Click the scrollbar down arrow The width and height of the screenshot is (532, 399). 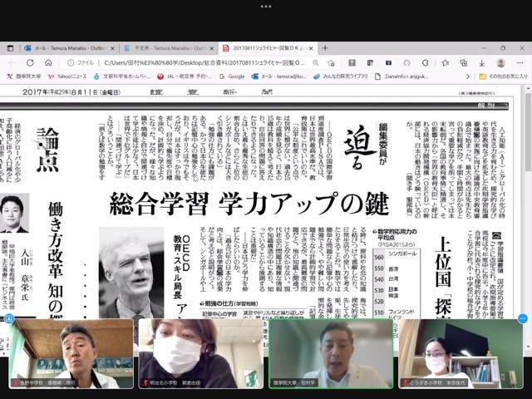click(527, 347)
